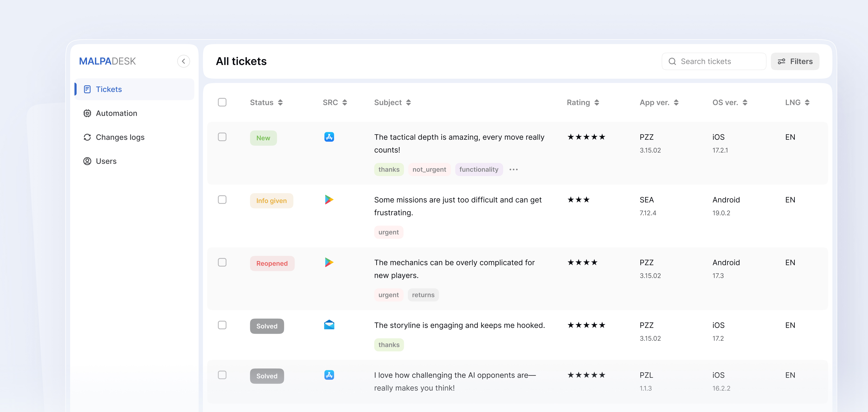Check the box for the New ticket
The image size is (868, 412).
(x=222, y=137)
